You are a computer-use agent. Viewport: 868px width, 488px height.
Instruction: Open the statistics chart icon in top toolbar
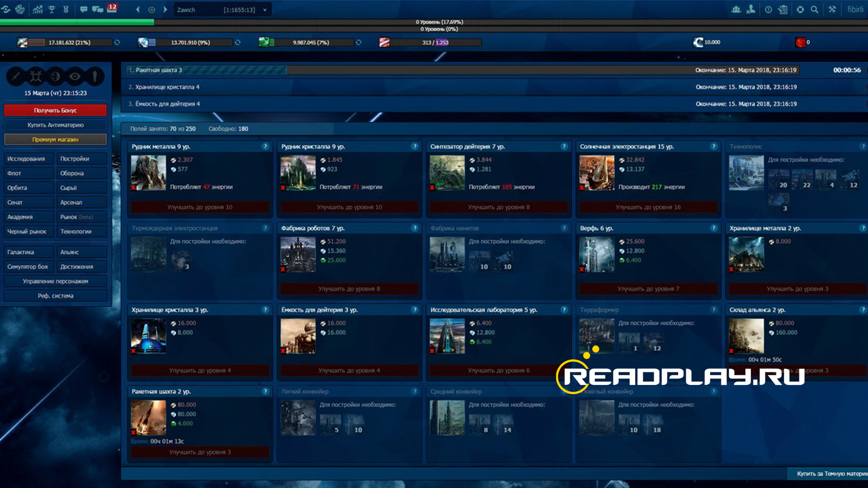click(x=37, y=9)
